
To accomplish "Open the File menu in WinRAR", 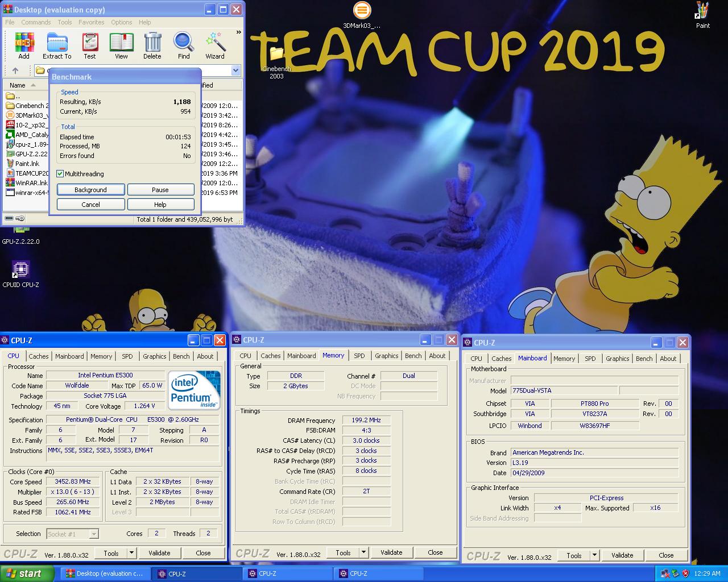I will (x=10, y=22).
